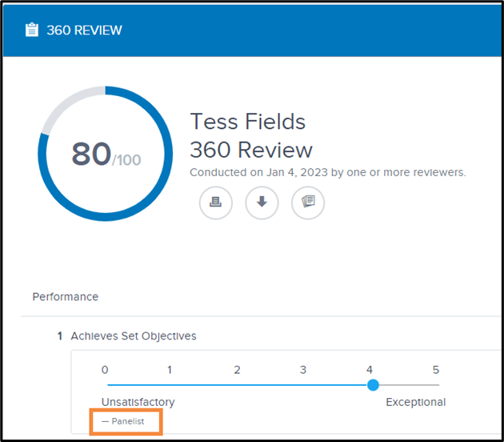Click the Panelist legend label
Image resolution: width=504 pixels, height=442 pixels.
[128, 421]
